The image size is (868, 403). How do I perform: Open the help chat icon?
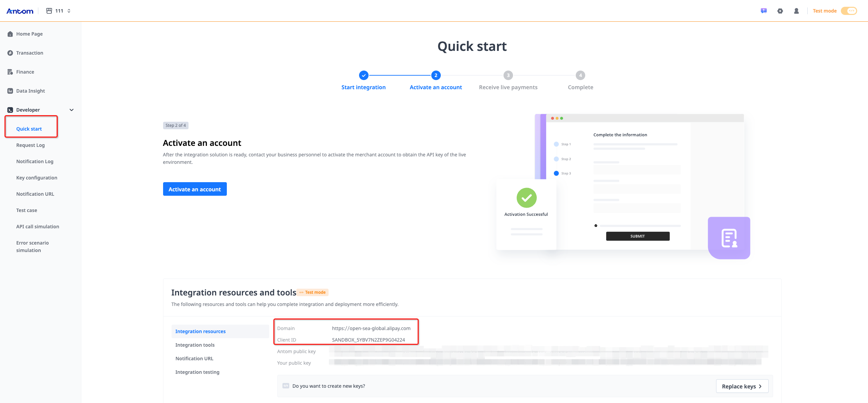(x=764, y=11)
